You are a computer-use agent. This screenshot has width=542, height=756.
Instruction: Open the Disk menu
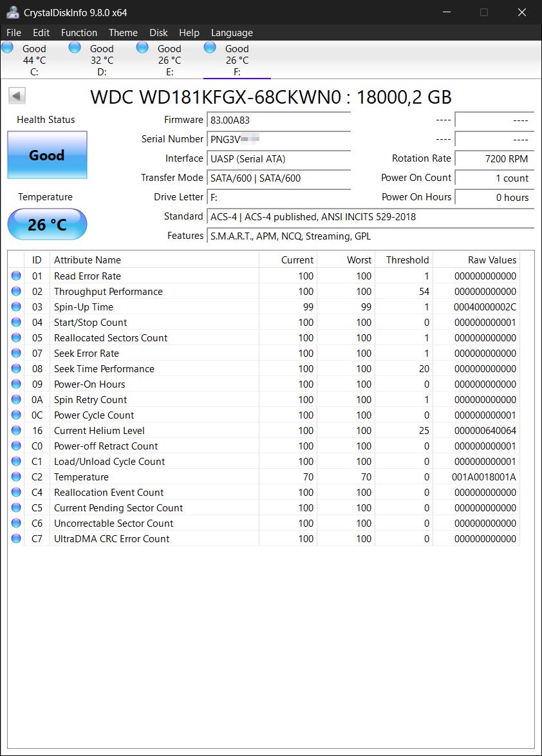click(x=158, y=32)
